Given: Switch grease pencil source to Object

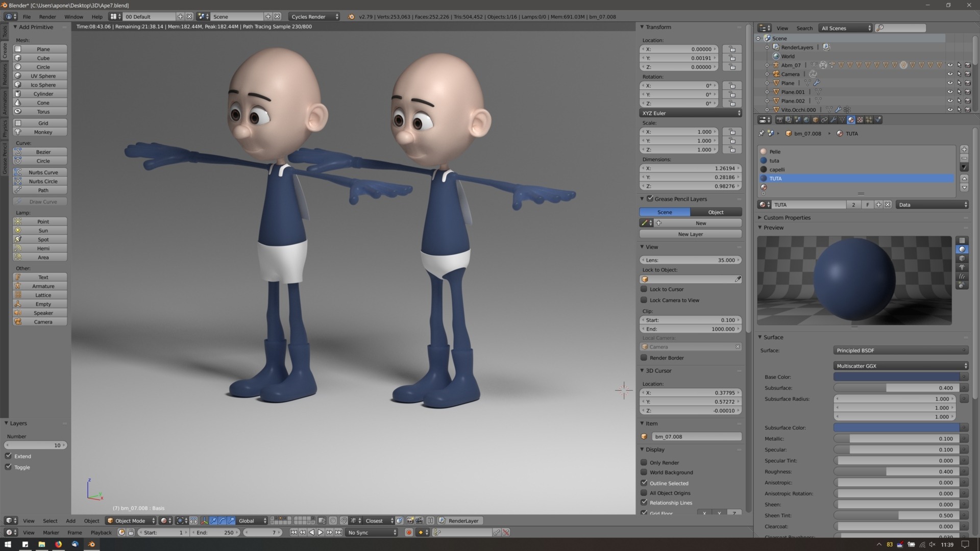Looking at the screenshot, I should click(x=716, y=212).
